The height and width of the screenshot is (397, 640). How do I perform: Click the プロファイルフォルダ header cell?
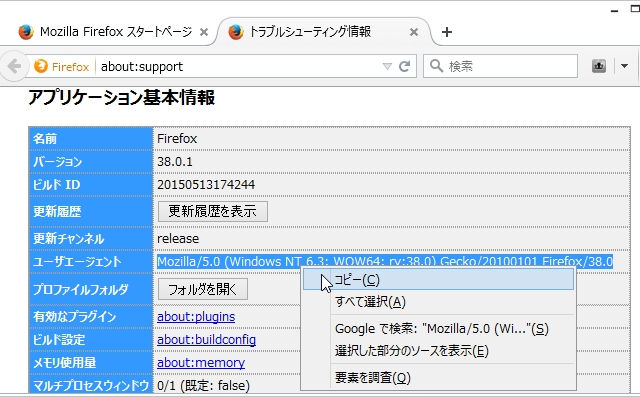coord(91,289)
